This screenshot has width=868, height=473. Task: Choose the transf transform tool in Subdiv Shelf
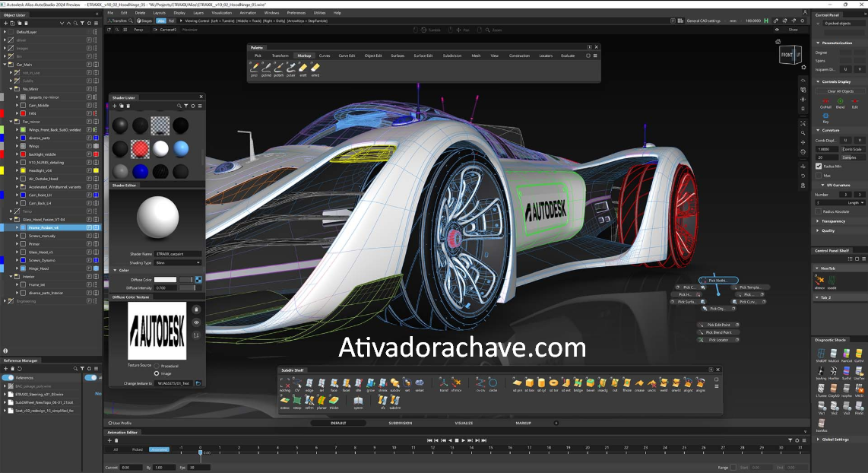443,384
